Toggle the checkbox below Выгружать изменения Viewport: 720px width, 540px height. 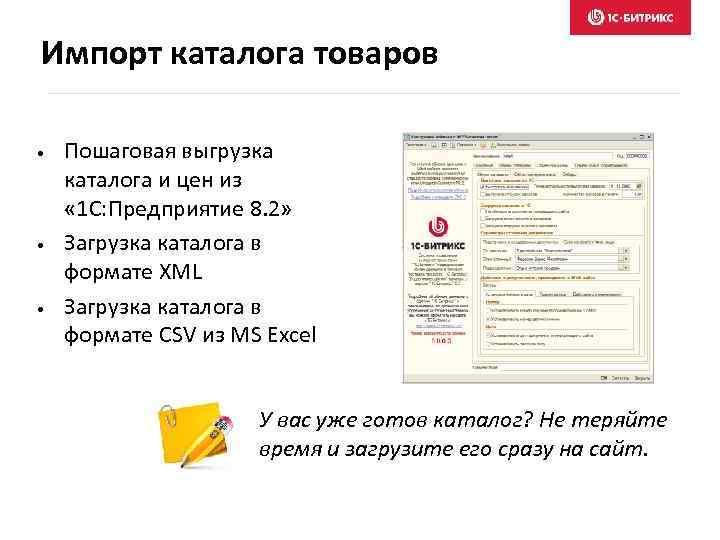point(483,194)
